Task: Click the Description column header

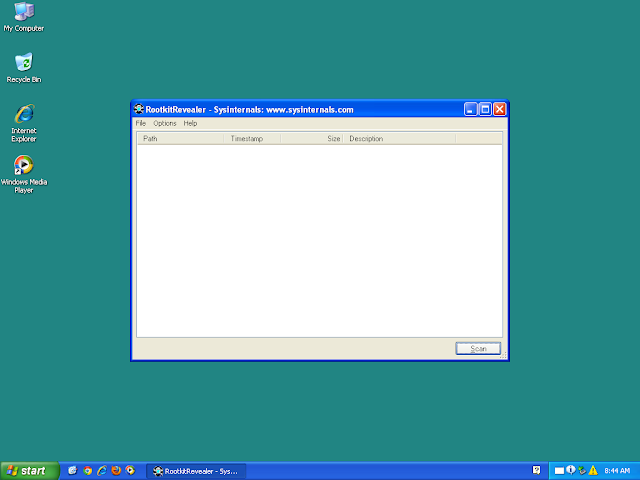Action: point(399,139)
